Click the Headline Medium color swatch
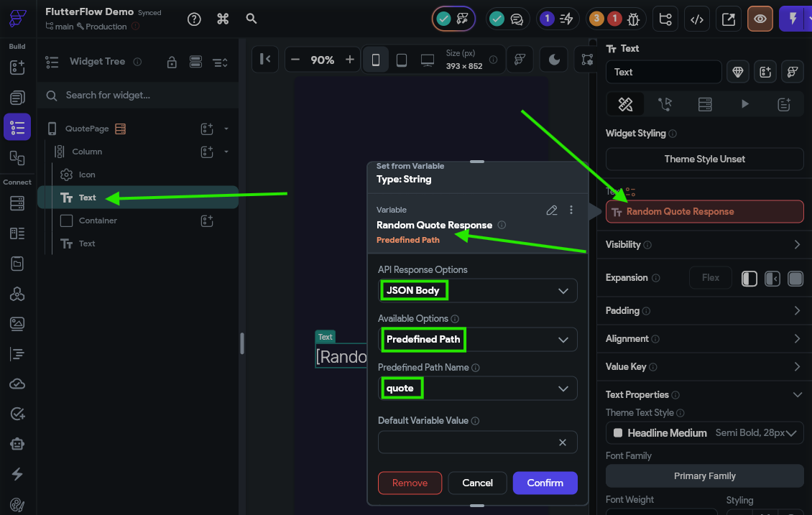This screenshot has height=515, width=812. click(x=618, y=432)
